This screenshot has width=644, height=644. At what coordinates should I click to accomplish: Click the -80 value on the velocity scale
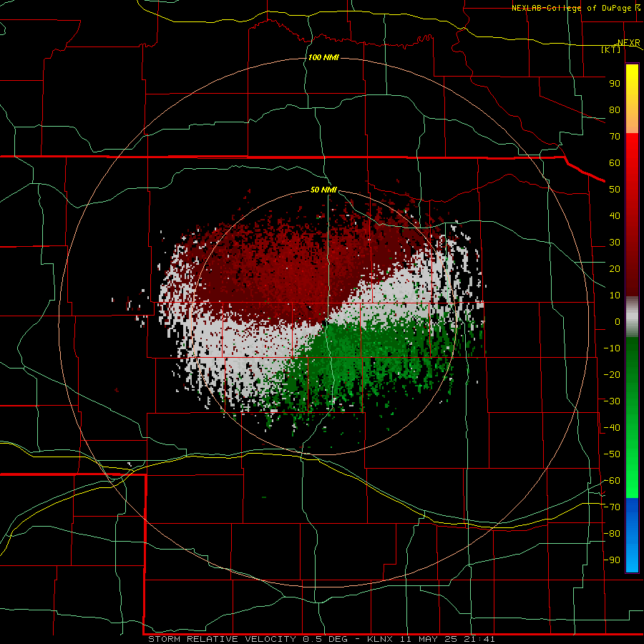612,534
